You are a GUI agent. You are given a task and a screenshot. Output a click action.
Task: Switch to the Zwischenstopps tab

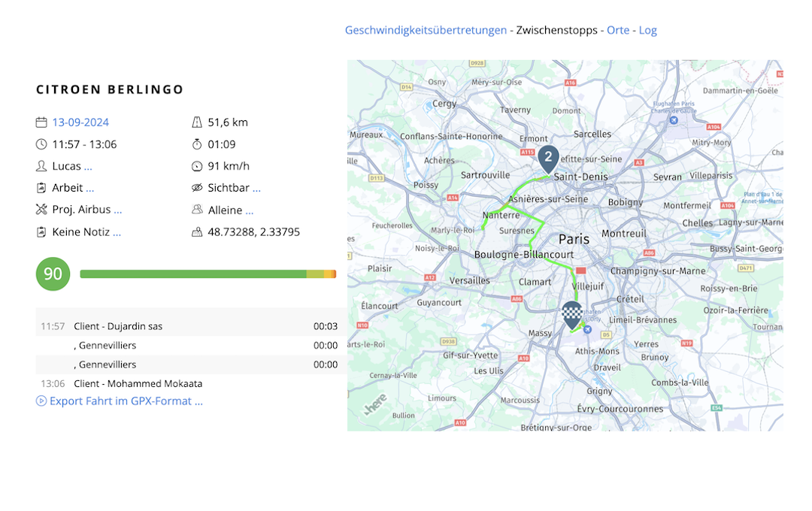556,30
